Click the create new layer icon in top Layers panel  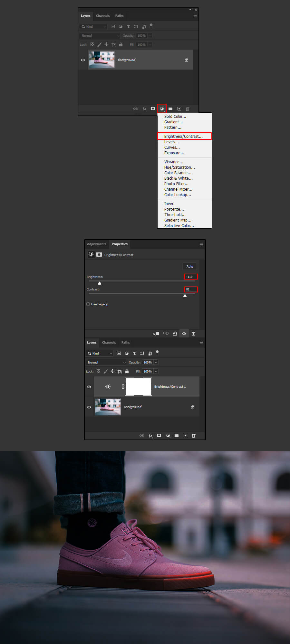click(x=179, y=109)
